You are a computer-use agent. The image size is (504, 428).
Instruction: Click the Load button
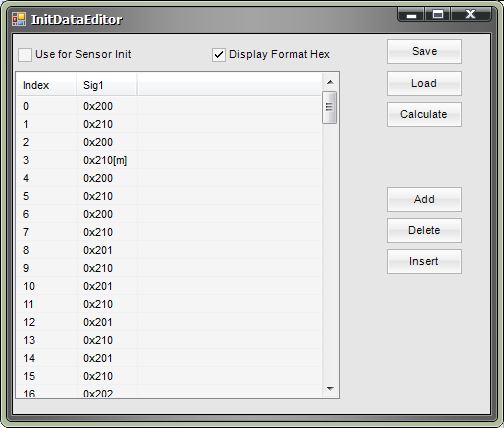(424, 83)
